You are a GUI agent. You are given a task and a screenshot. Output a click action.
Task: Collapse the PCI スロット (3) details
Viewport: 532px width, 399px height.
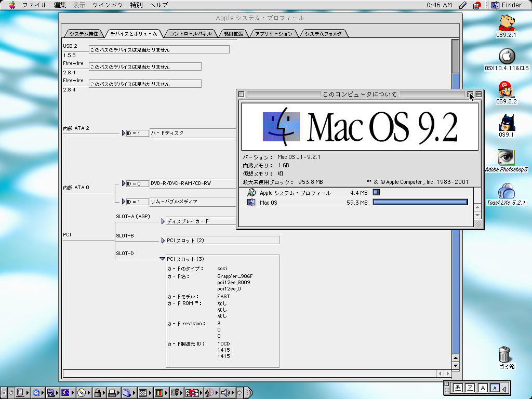click(162, 259)
